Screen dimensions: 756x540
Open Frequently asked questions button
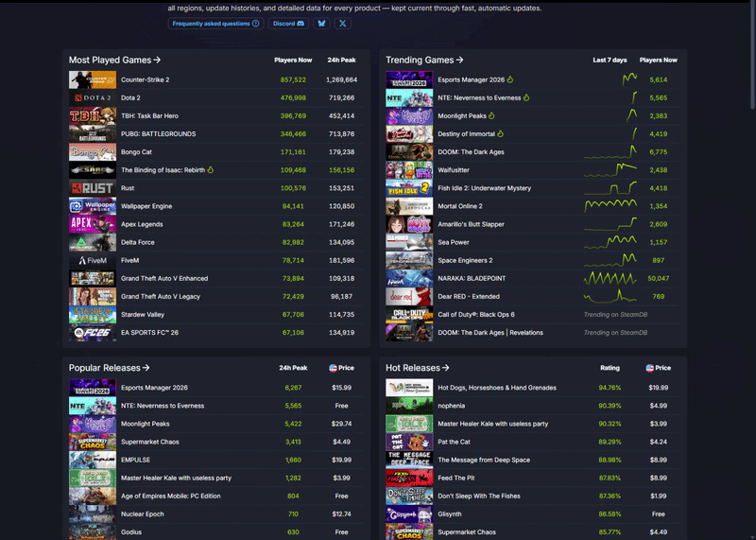click(x=215, y=23)
